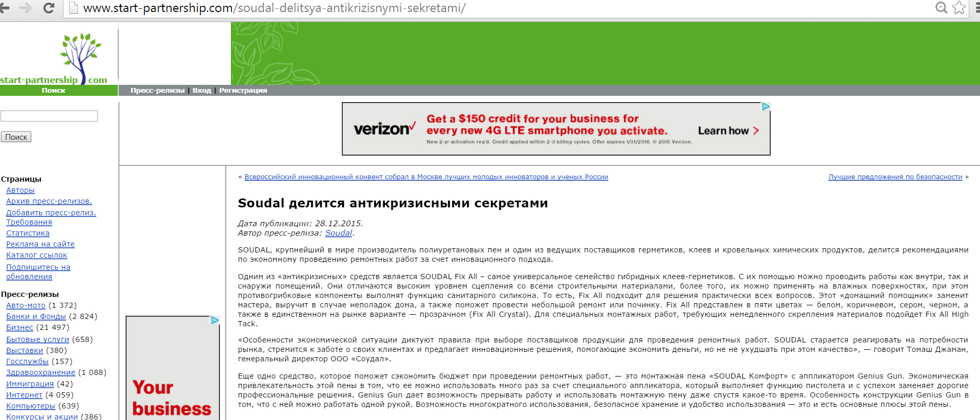
Task: Bookmark the page with star icon
Action: click(959, 8)
